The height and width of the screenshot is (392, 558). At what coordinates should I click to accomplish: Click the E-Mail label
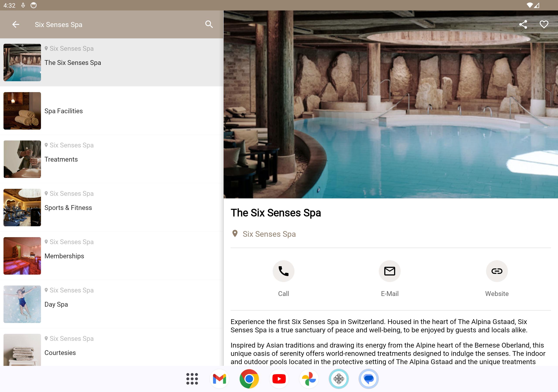(x=390, y=294)
